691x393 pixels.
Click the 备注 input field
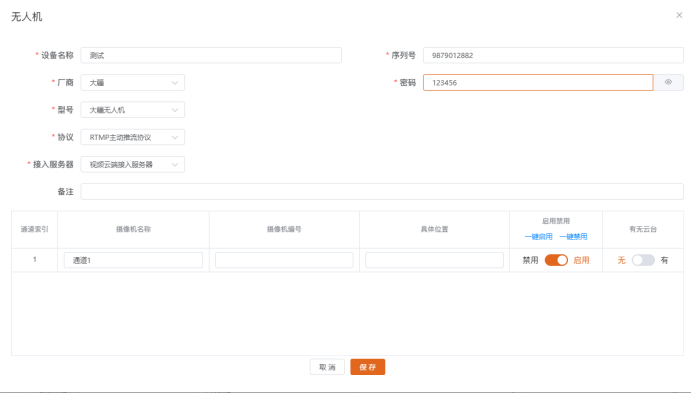[382, 192]
